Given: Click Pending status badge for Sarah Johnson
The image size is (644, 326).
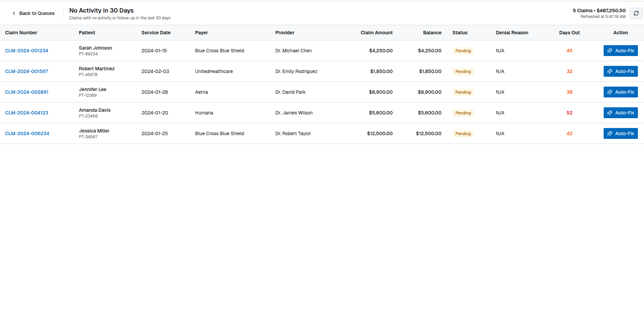Looking at the screenshot, I should click(463, 51).
